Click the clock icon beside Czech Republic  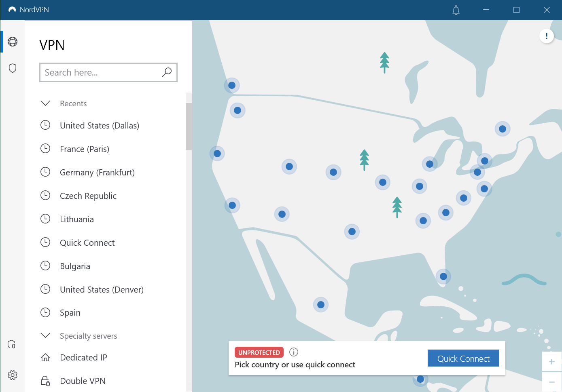point(45,196)
